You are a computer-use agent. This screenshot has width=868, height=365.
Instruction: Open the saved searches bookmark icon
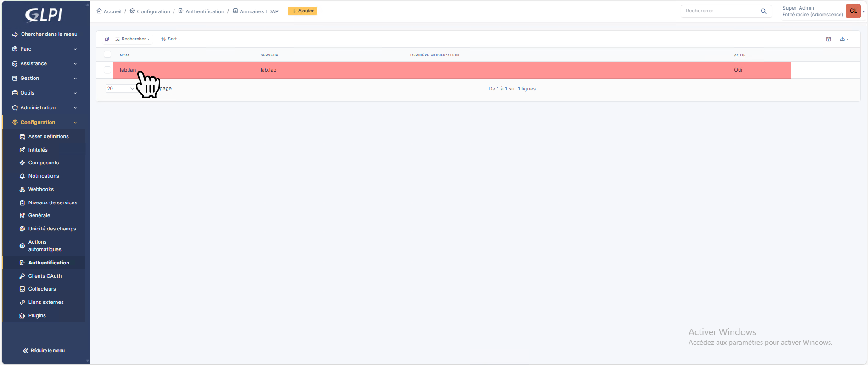coord(107,39)
